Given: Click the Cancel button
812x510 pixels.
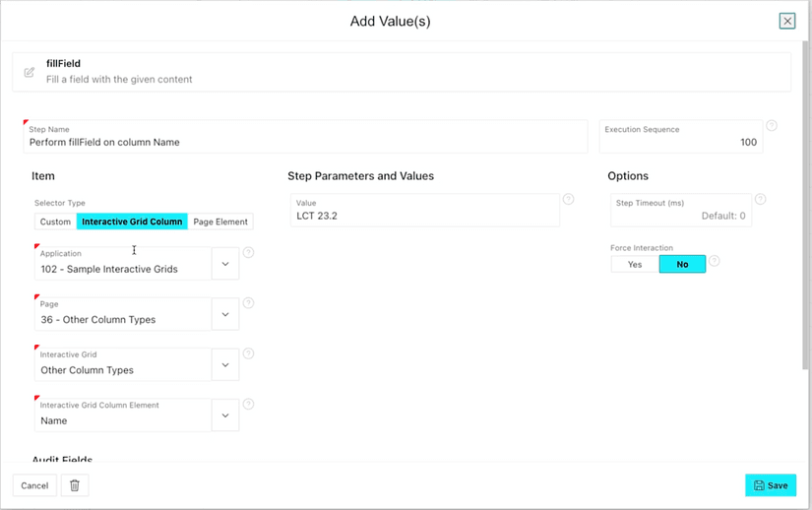Looking at the screenshot, I should pyautogui.click(x=34, y=485).
